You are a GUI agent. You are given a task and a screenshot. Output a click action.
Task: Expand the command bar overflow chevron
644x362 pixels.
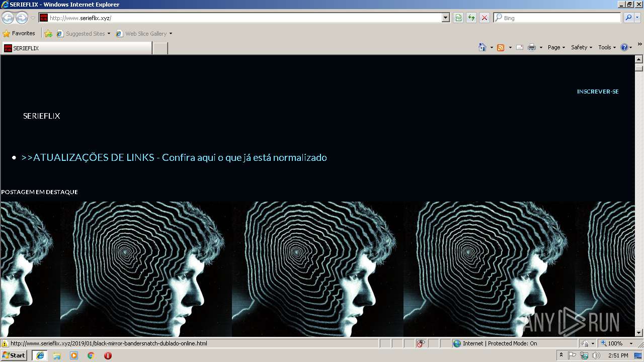click(x=640, y=44)
